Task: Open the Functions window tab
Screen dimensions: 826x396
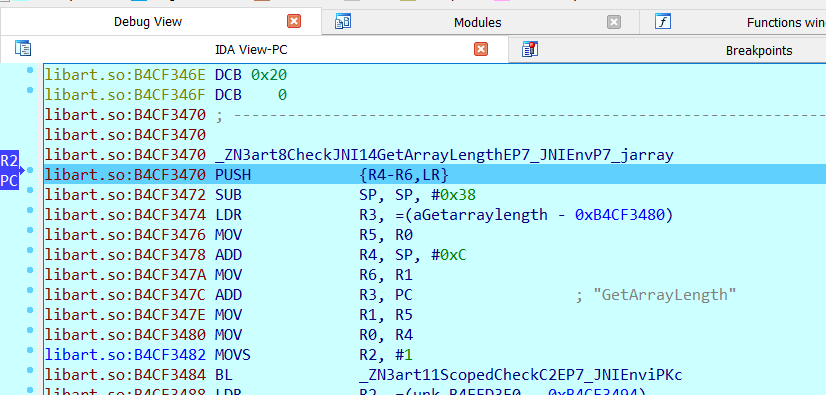Action: tap(786, 23)
